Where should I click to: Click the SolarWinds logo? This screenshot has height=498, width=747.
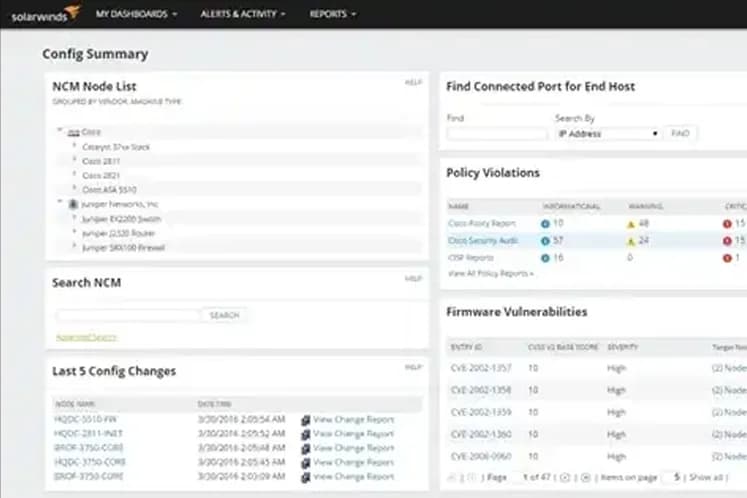45,14
